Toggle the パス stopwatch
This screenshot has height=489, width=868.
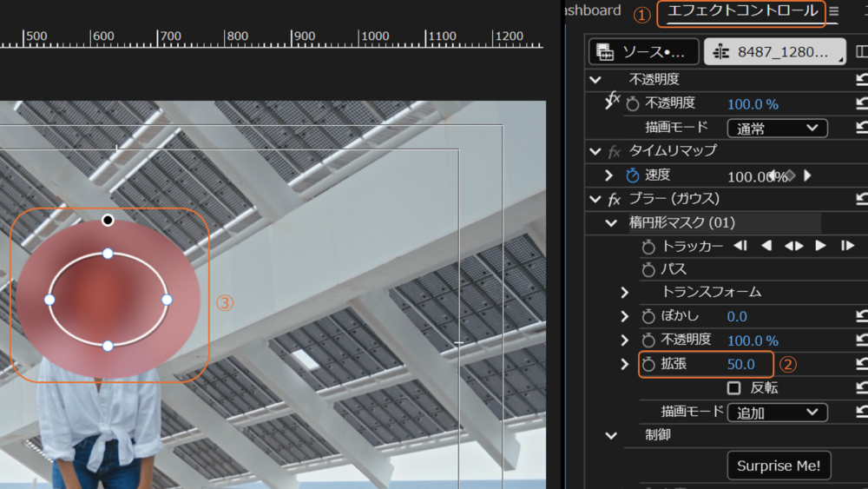click(x=648, y=270)
